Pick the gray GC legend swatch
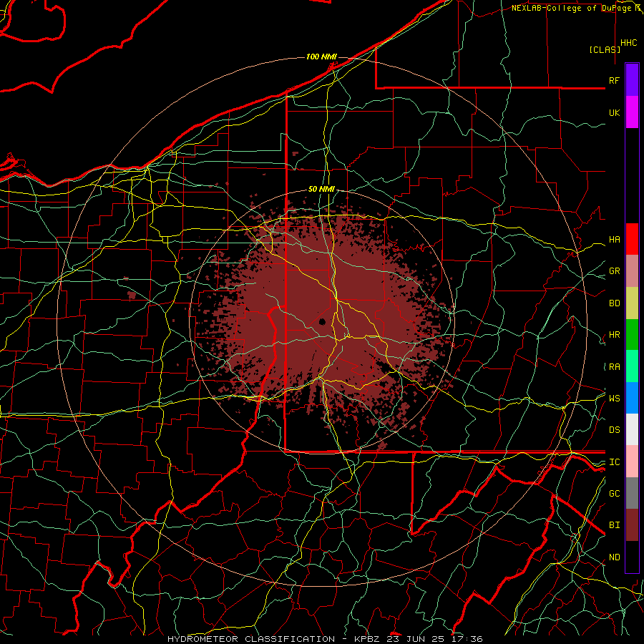 tap(632, 493)
